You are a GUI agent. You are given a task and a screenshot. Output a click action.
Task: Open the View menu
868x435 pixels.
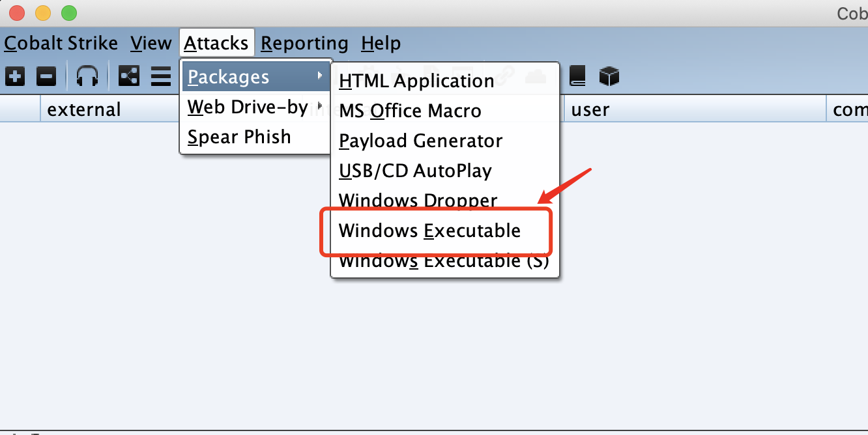coord(151,44)
